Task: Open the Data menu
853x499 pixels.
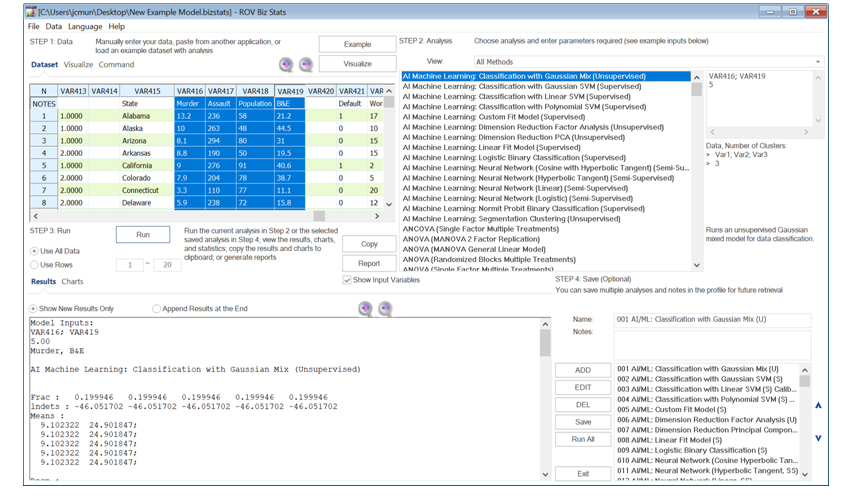Action: pyautogui.click(x=54, y=26)
